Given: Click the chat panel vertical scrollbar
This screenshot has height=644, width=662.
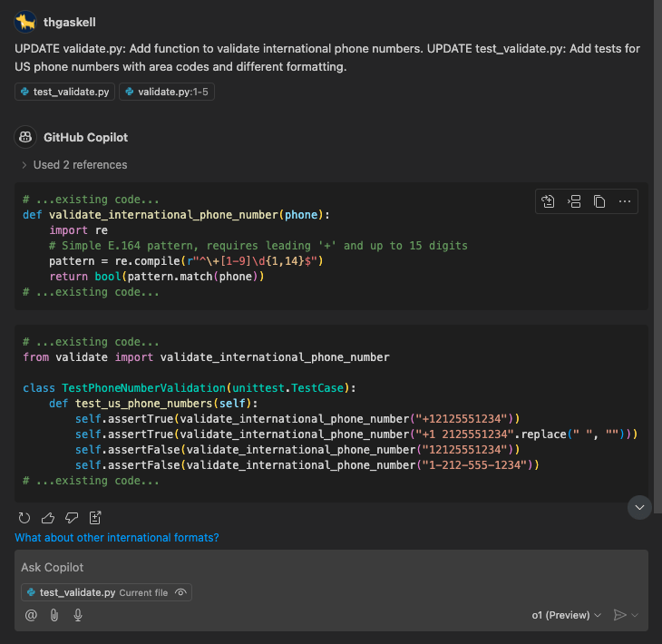Looking at the screenshot, I should pyautogui.click(x=657, y=257).
